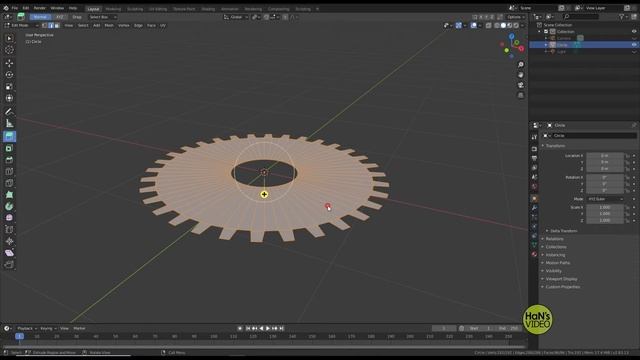Open timeline Playback menu

tap(27, 328)
